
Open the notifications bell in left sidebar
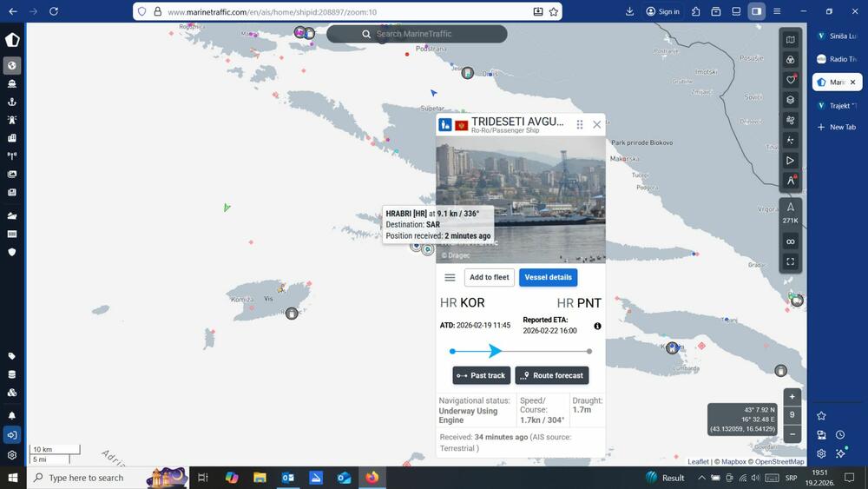pyautogui.click(x=12, y=416)
